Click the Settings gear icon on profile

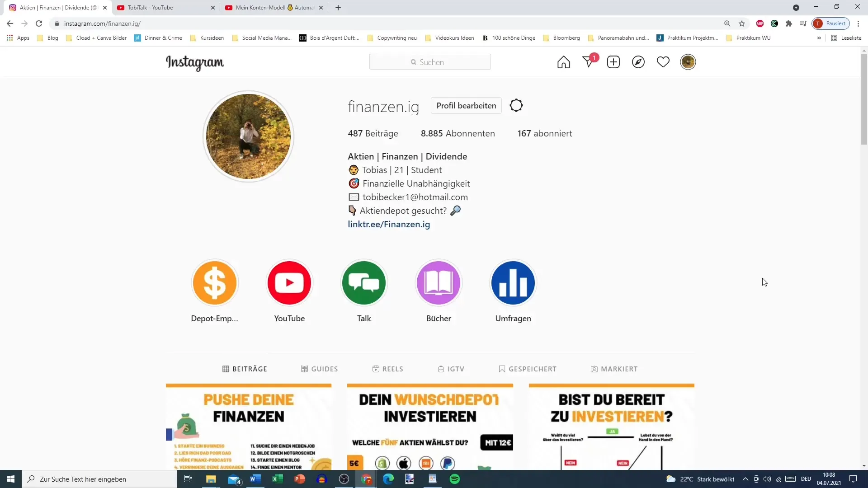click(516, 105)
